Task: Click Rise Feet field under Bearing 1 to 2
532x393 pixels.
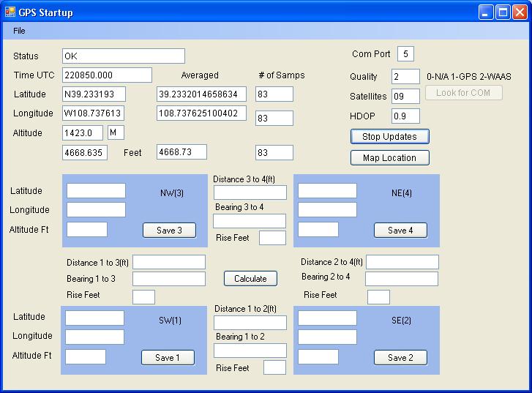Action: [x=274, y=367]
